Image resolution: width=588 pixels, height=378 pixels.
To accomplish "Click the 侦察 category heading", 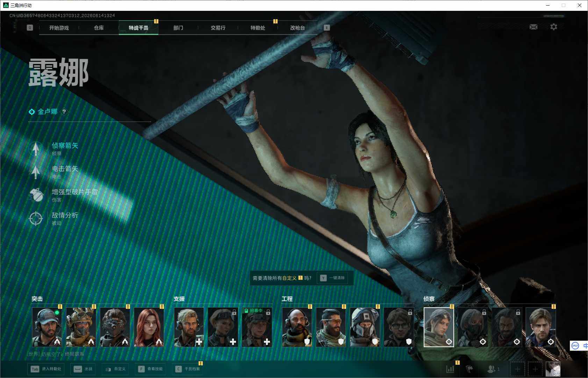I will point(429,299).
